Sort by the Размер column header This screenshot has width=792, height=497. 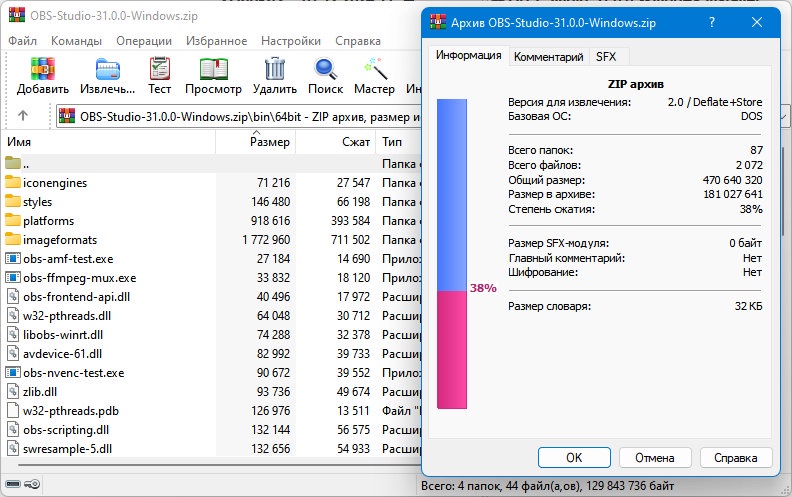click(x=256, y=142)
